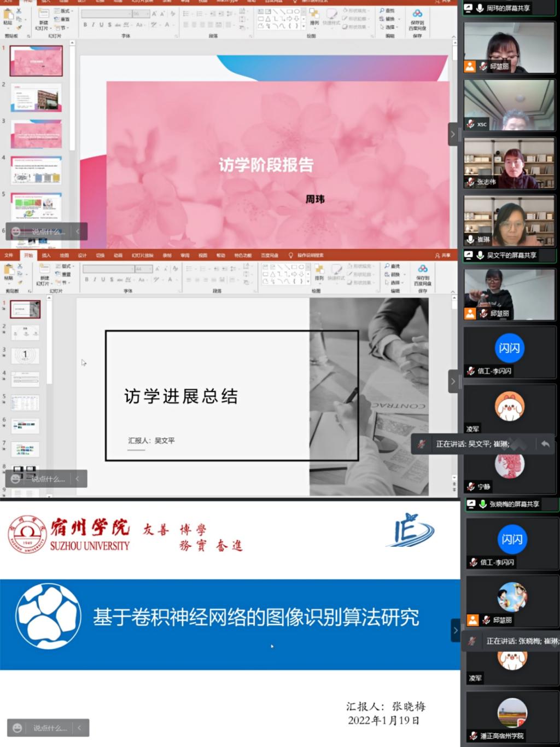The width and height of the screenshot is (560, 747).
Task: Open font name box in 吴文平's ribbon
Action: 108,269
